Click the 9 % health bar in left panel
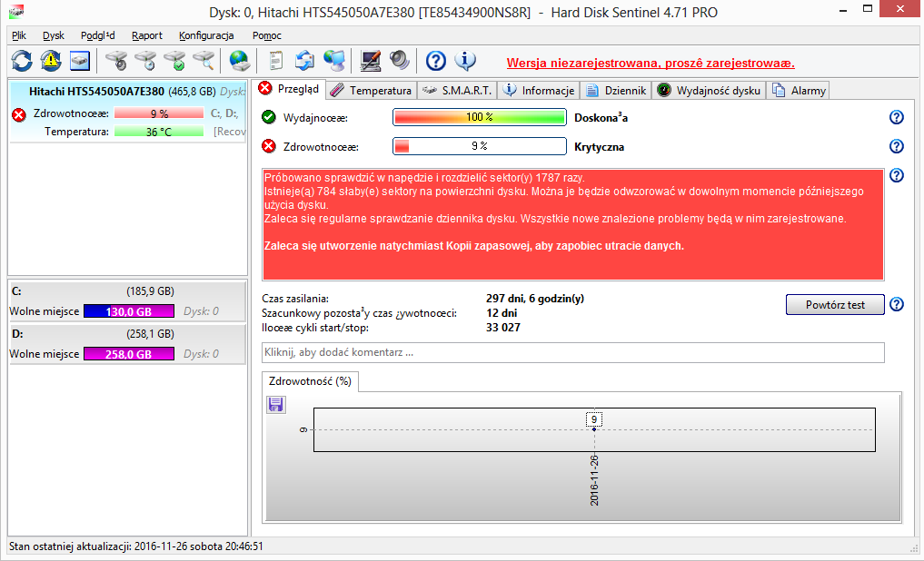Viewport: 924px width, 561px height. click(159, 113)
